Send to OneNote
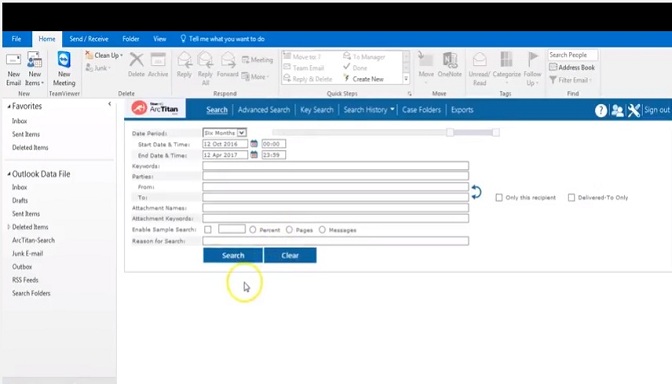This screenshot has width=672, height=384. tap(450, 65)
